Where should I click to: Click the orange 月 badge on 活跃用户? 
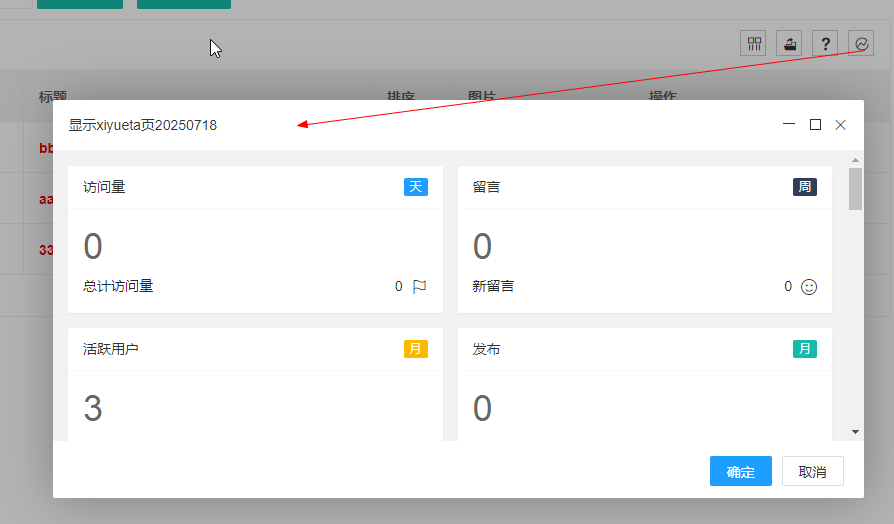pyautogui.click(x=416, y=349)
